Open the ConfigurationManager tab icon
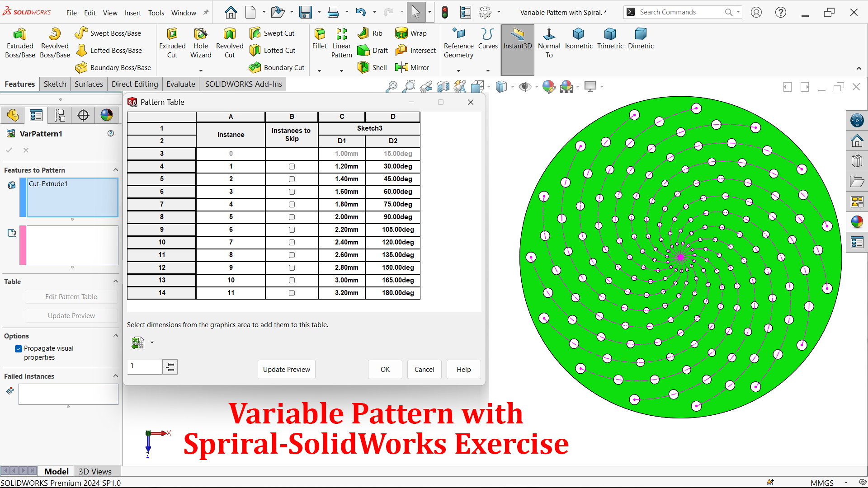Screen dimensions: 868x488 (x=59, y=115)
